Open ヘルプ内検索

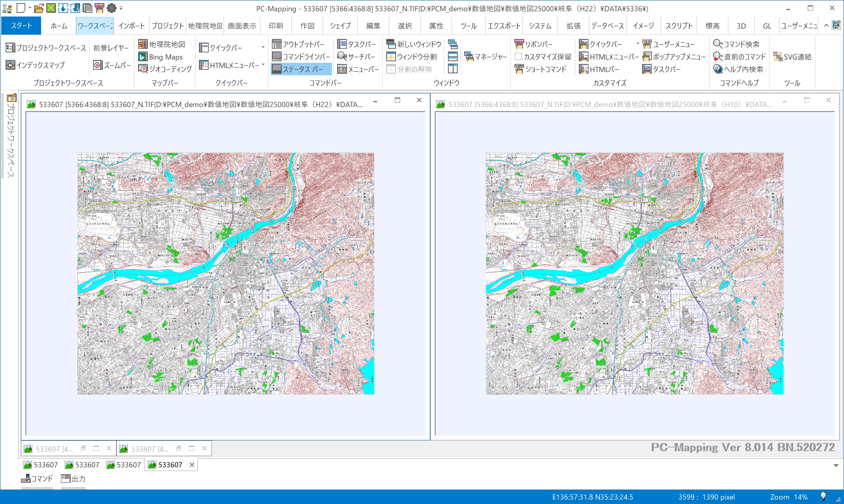738,69
